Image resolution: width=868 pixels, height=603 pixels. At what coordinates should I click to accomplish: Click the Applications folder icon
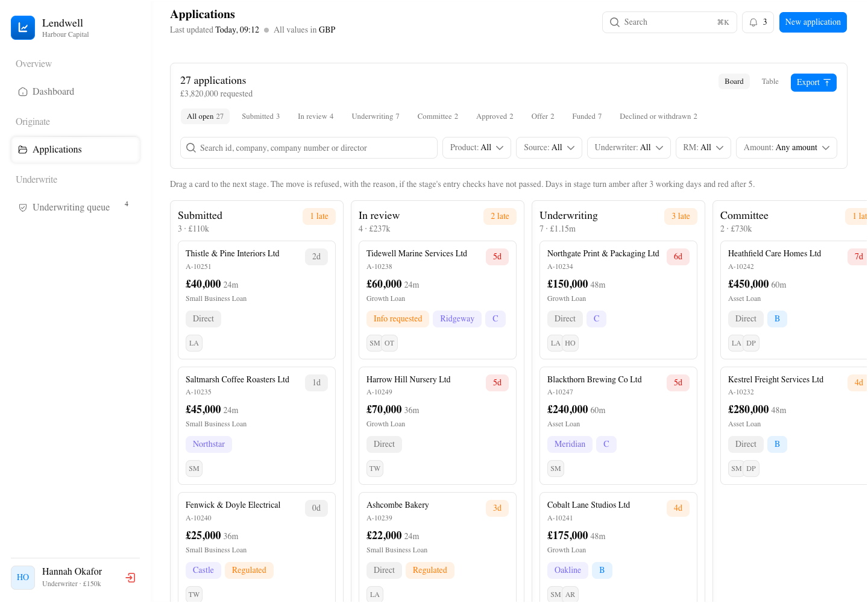coord(23,150)
